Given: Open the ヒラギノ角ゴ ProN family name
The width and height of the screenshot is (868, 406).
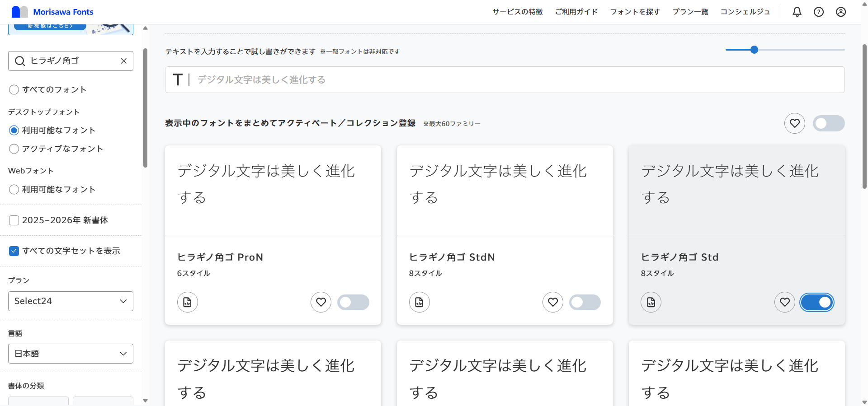Looking at the screenshot, I should (x=220, y=257).
